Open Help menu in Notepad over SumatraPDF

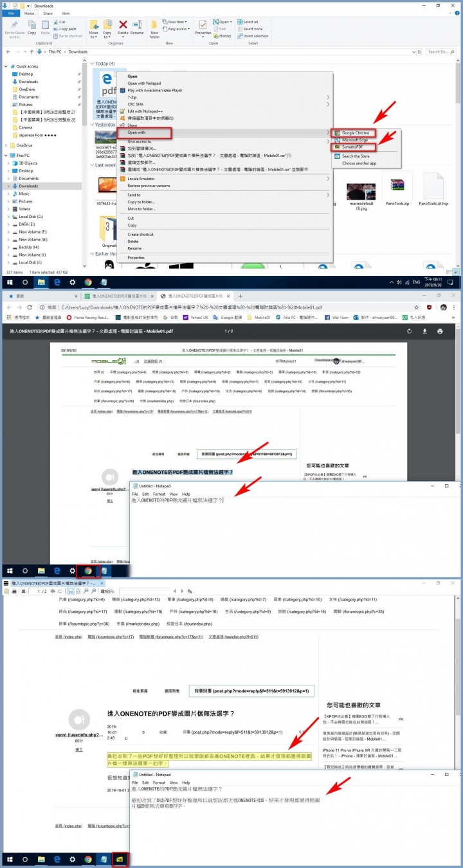click(186, 782)
